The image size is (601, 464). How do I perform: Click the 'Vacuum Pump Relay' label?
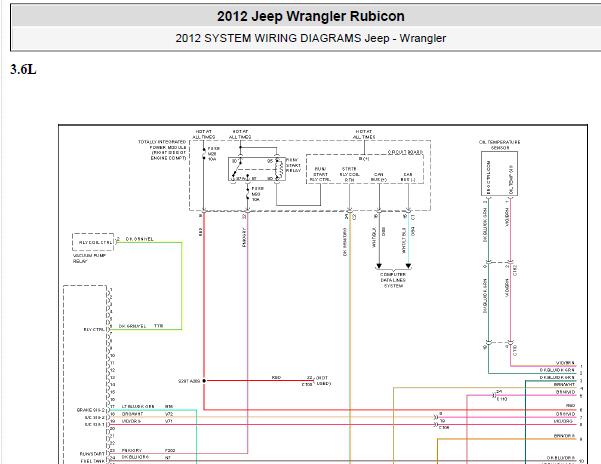pyautogui.click(x=89, y=258)
